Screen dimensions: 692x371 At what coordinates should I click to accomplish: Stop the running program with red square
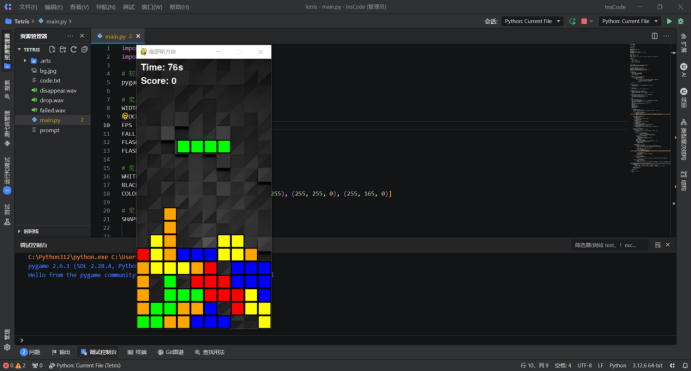coord(584,21)
